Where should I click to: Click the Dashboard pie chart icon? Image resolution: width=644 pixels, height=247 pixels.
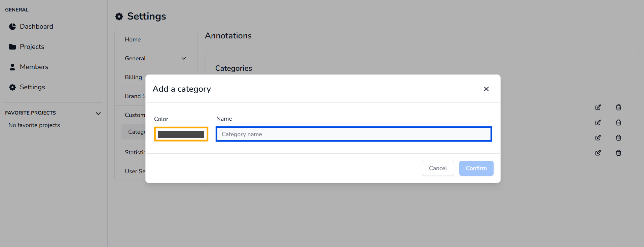pos(12,27)
